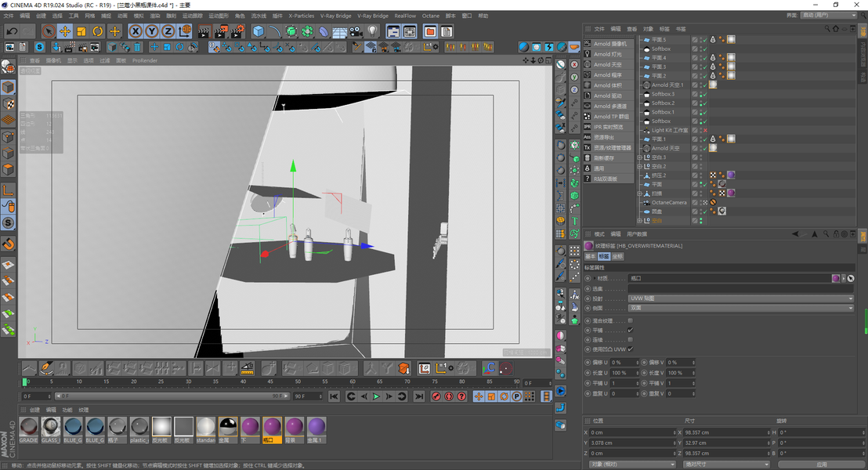Viewport: 868px width, 470px height.
Task: Click the floor grid object icon
Action: 339,31
